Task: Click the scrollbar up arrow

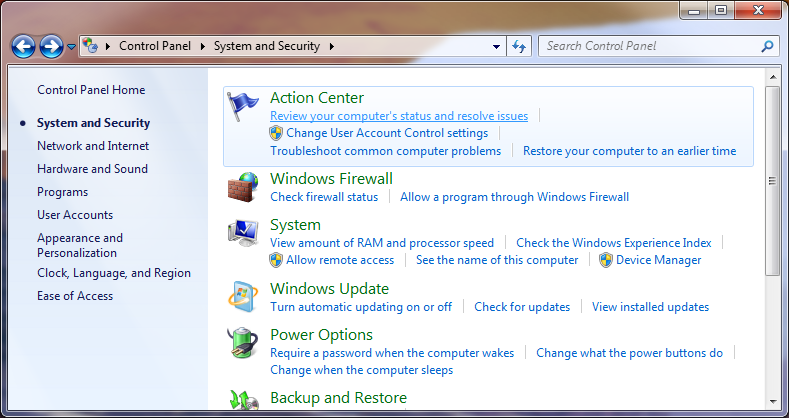Action: [x=772, y=77]
